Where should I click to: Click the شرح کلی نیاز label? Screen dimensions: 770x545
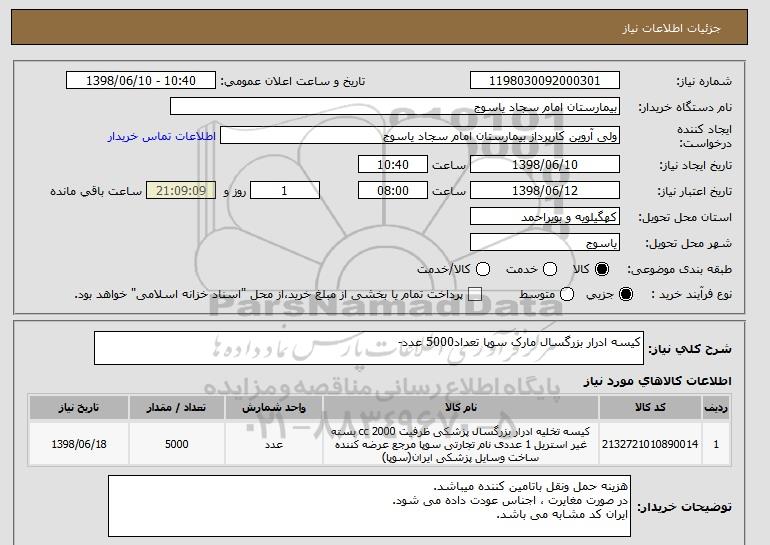(x=690, y=349)
